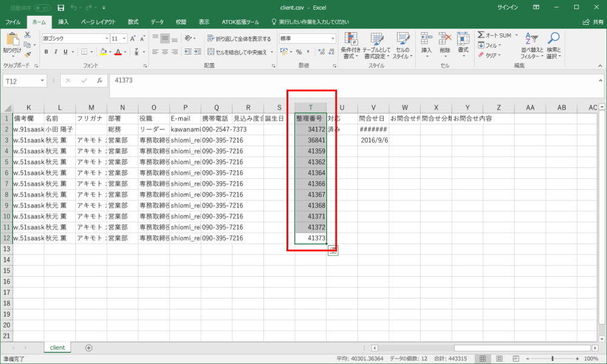Switch to the client sheet tab
The width and height of the screenshot is (607, 364).
[x=57, y=348]
